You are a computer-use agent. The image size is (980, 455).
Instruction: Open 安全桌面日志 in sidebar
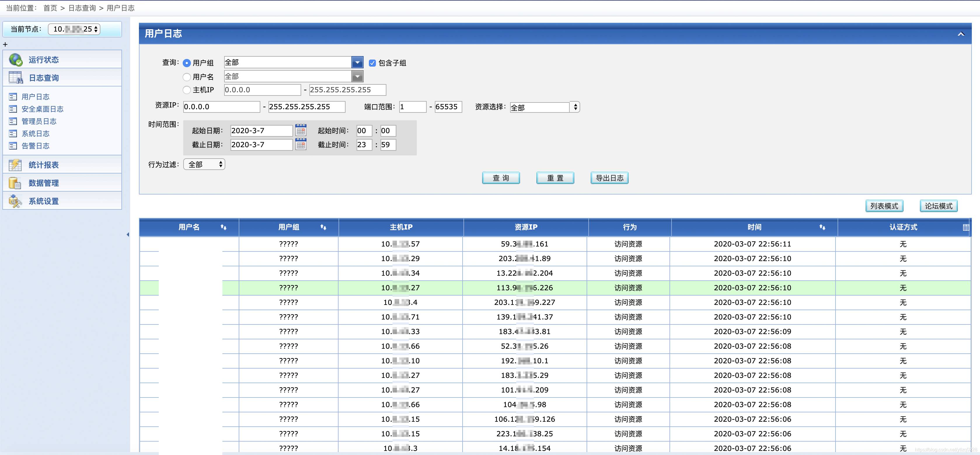[42, 109]
